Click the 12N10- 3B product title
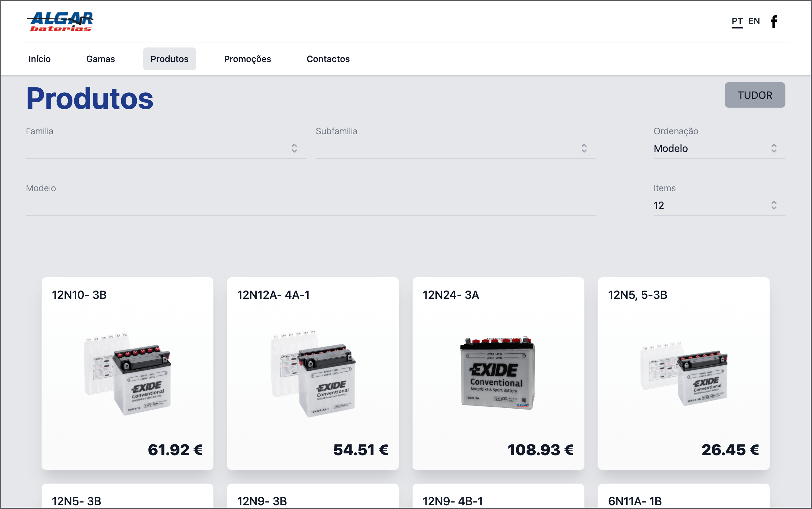This screenshot has height=509, width=812. point(79,295)
